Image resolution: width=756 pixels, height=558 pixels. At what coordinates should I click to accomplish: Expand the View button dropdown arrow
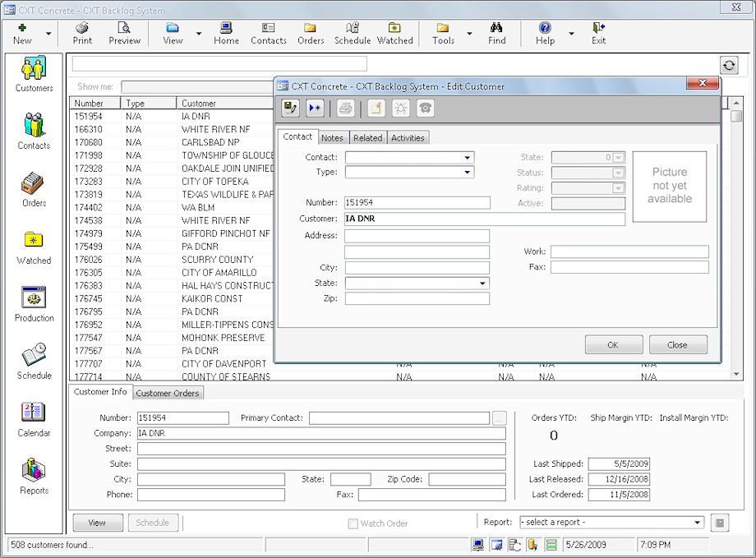pos(199,34)
